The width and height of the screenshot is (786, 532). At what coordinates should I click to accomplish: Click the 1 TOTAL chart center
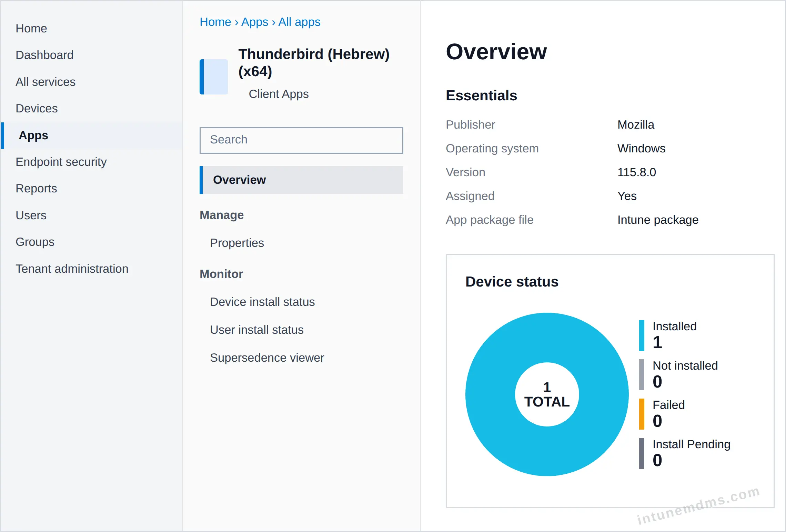point(547,394)
